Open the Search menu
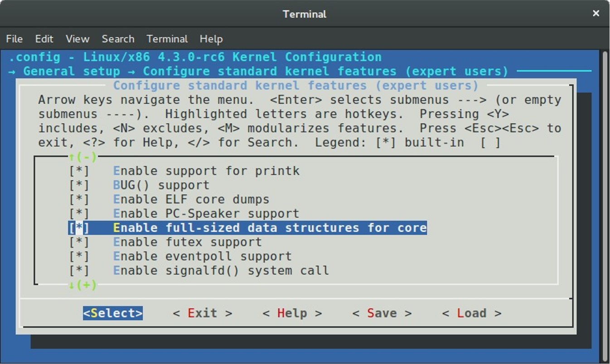This screenshot has height=364, width=610. coord(118,39)
